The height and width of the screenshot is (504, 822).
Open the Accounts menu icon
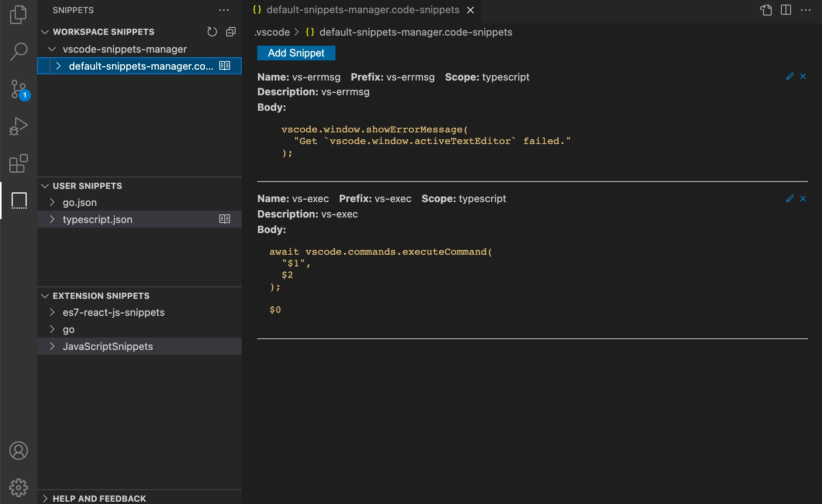point(18,451)
